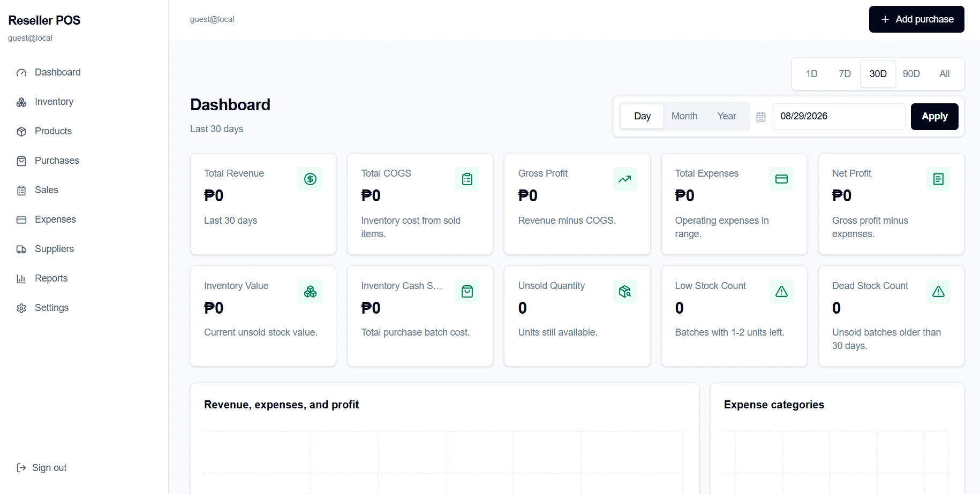Click the card icon on Total Expenses
The width and height of the screenshot is (980, 494).
click(781, 179)
